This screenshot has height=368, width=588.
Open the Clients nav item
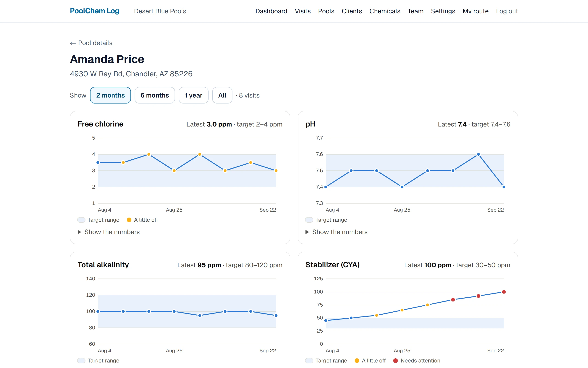tap(352, 11)
